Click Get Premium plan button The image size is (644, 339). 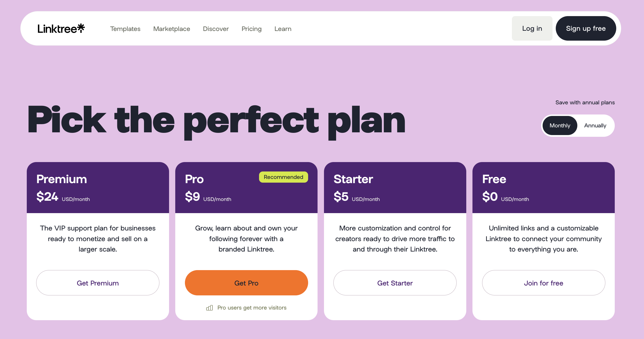pos(97,282)
